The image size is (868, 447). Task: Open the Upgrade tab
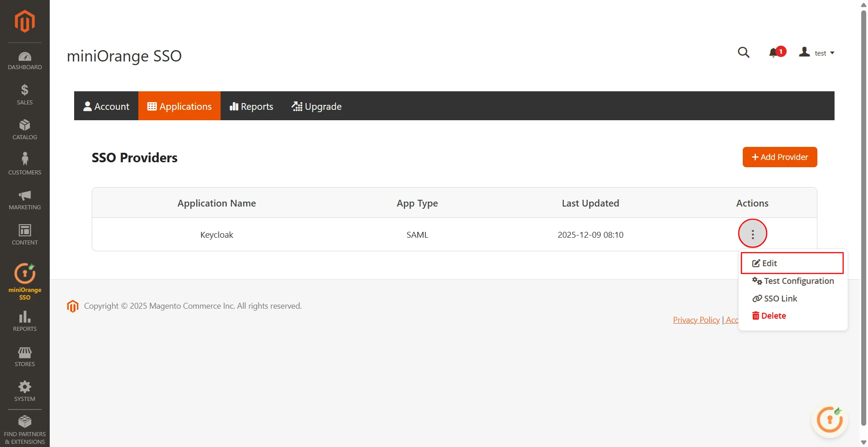pyautogui.click(x=316, y=106)
